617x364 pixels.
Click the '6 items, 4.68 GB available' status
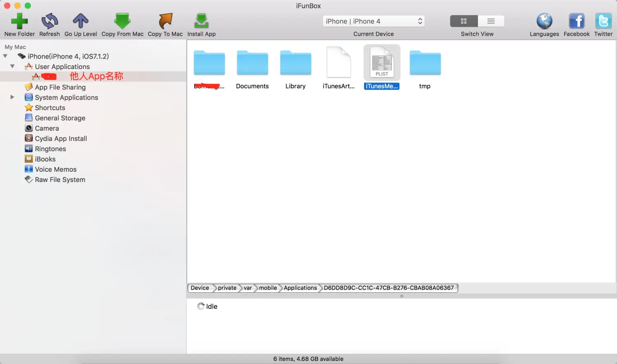coord(308,359)
